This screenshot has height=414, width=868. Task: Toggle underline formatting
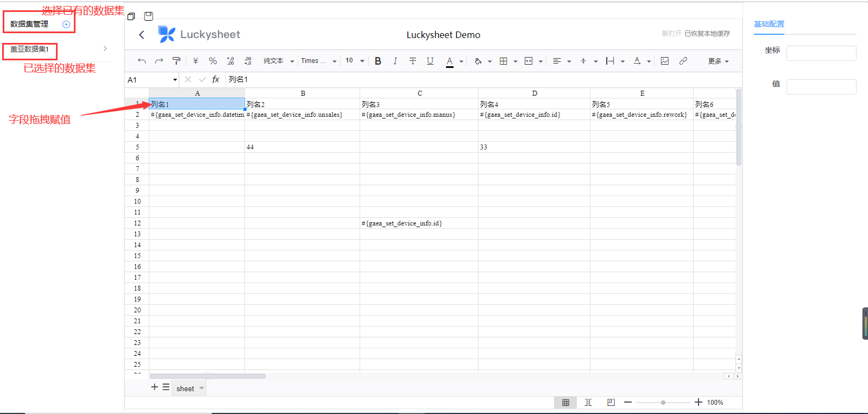point(430,61)
